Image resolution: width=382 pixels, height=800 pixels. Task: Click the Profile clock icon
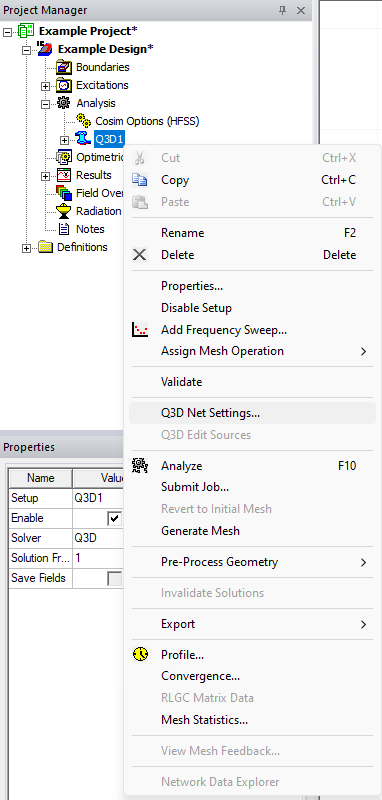click(x=140, y=654)
